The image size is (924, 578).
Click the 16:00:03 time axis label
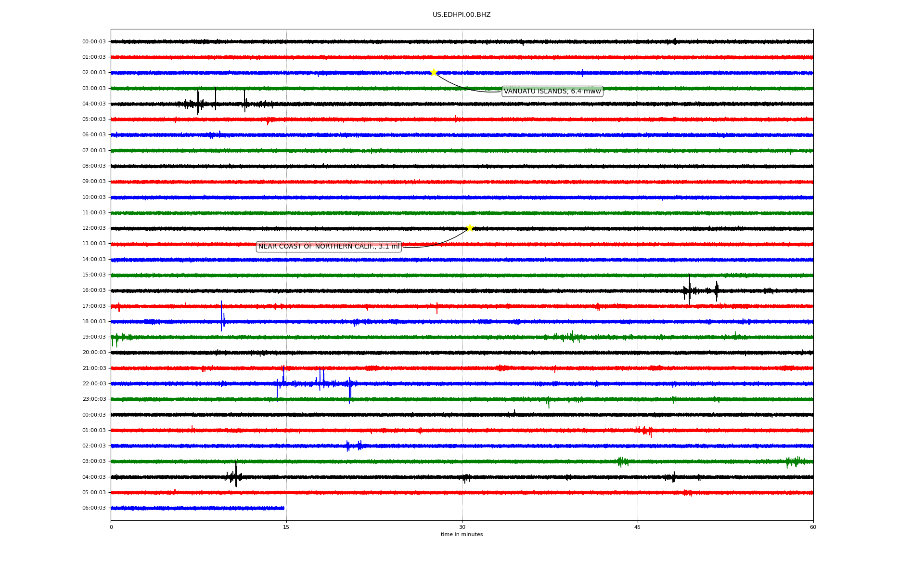click(x=94, y=290)
